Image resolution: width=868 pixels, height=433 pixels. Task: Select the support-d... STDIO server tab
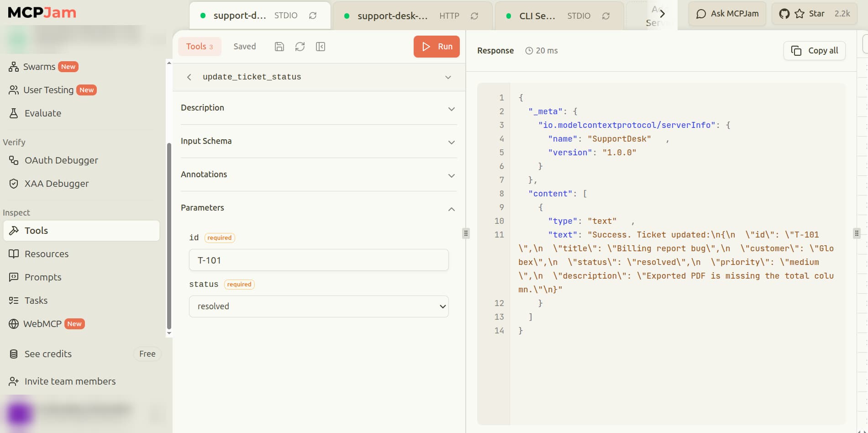point(260,16)
